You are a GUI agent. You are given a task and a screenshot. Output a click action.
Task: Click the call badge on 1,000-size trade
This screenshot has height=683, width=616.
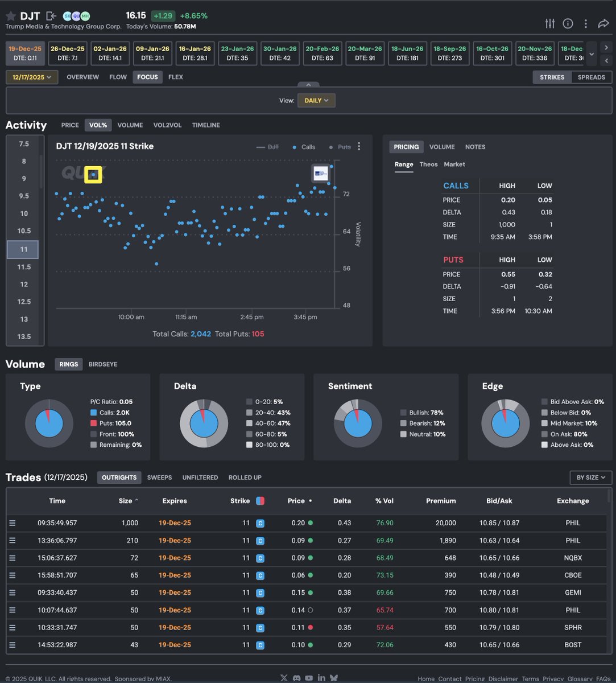pos(260,523)
